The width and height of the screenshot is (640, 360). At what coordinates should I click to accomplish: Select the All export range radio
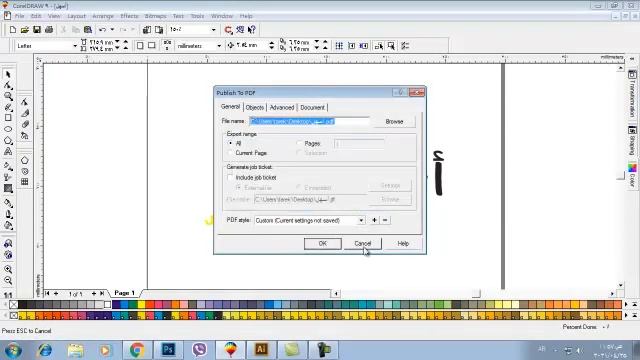[231, 143]
